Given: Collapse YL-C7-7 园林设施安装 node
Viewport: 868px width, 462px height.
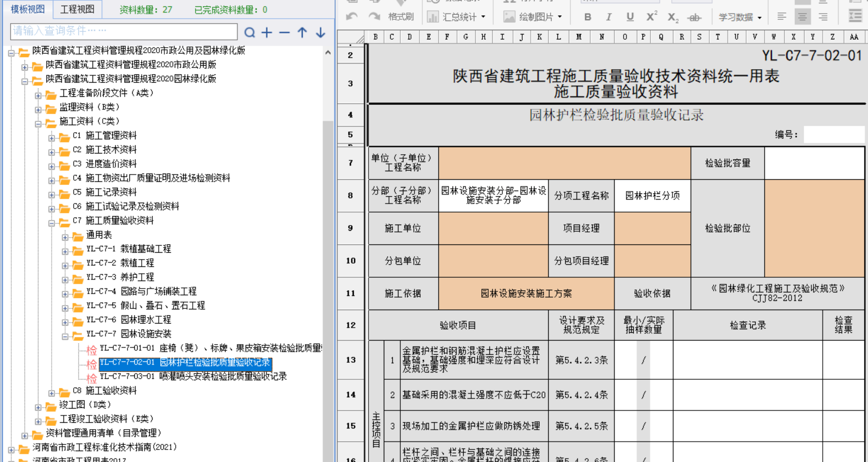Looking at the screenshot, I should point(65,336).
